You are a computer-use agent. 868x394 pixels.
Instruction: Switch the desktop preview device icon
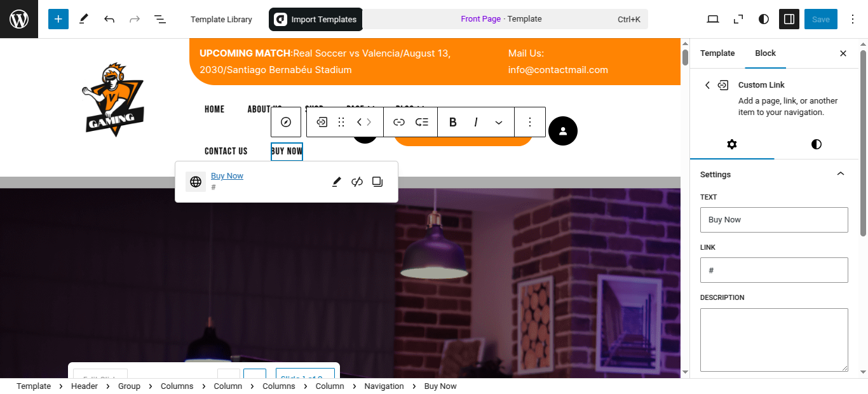713,19
